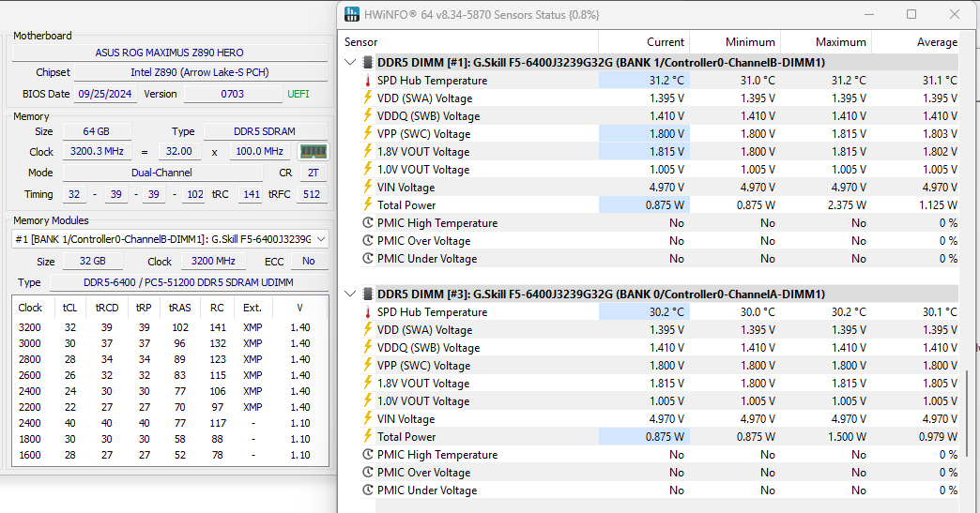The height and width of the screenshot is (513, 980).
Task: Click DIMM #1 memory chip icon
Action: coord(368,63)
